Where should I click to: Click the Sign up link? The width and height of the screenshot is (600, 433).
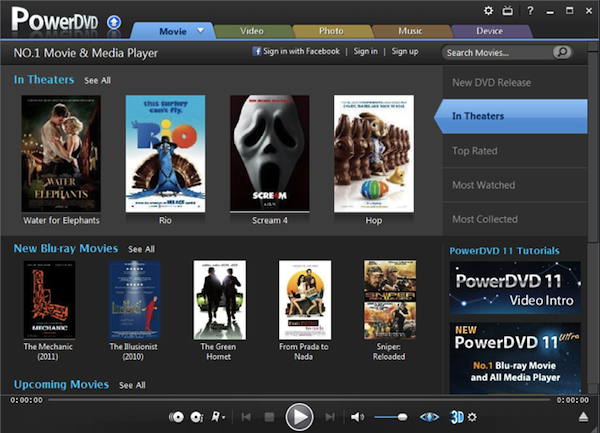(x=405, y=51)
